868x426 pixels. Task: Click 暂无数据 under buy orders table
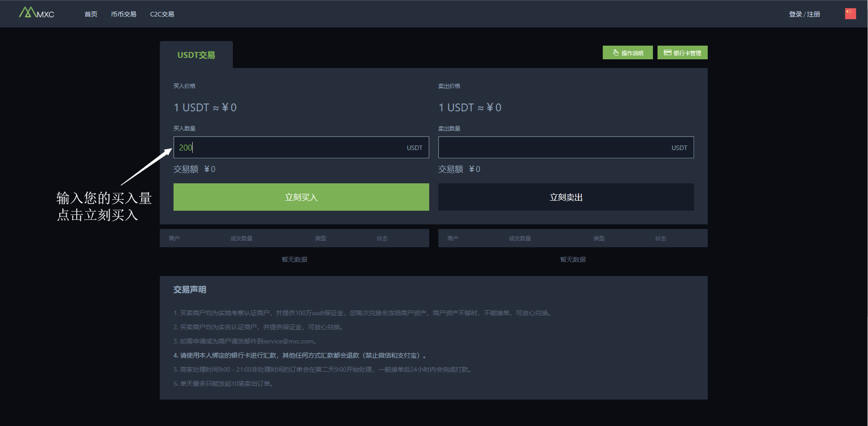(294, 259)
